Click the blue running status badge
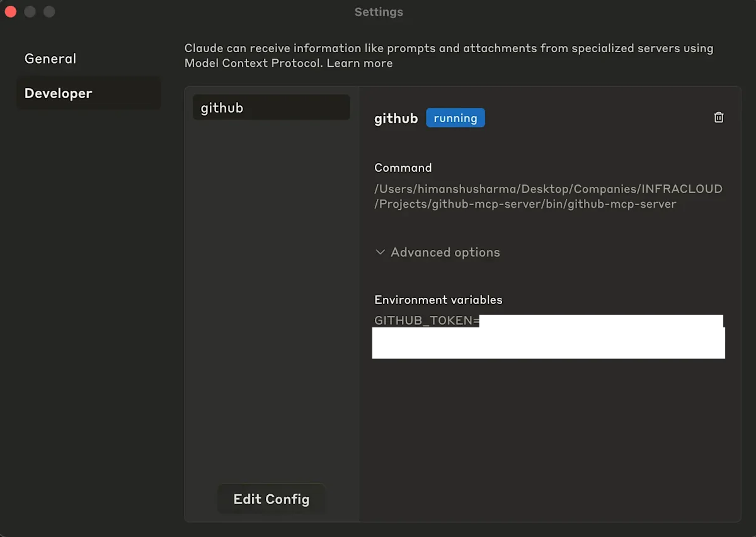Screen dimensions: 756x537 [x=455, y=118]
